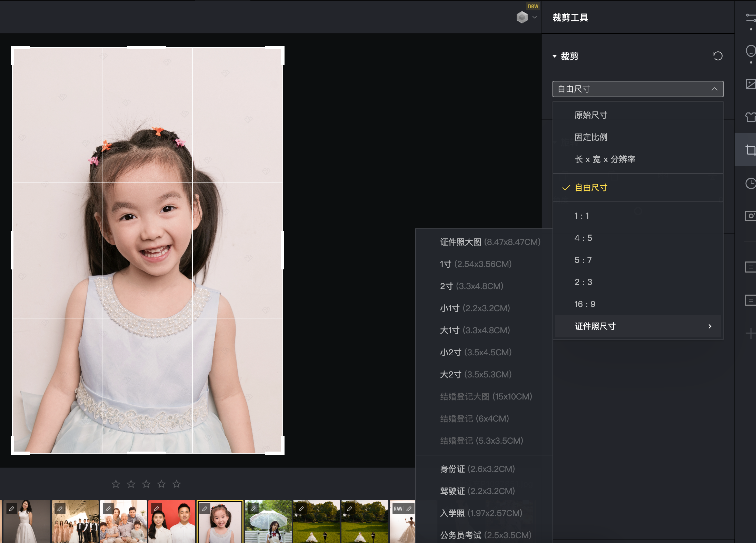Open the adjustment sliders panel icon

(x=751, y=18)
